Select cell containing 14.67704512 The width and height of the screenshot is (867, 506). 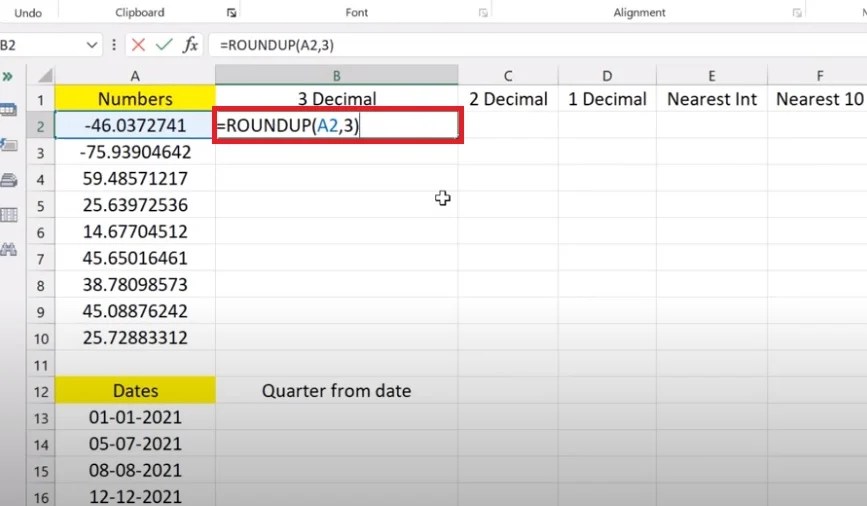pos(135,232)
